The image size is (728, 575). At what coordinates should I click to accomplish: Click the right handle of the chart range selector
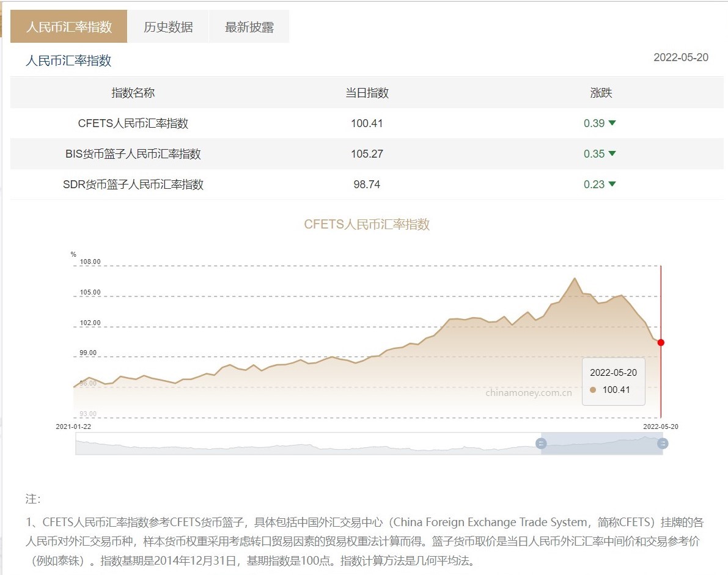point(663,444)
